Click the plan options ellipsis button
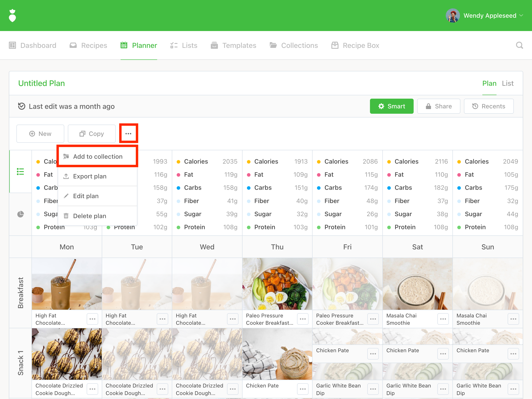The height and width of the screenshot is (399, 532). pyautogui.click(x=128, y=133)
